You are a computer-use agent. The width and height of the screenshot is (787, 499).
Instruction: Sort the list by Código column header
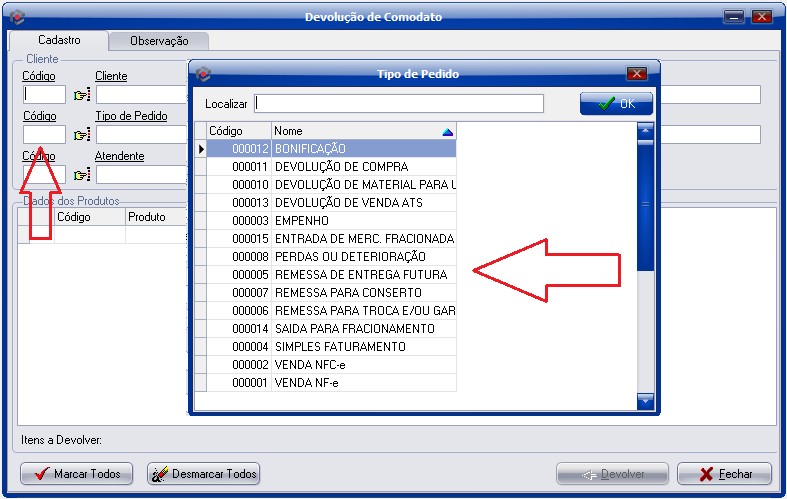[238, 131]
